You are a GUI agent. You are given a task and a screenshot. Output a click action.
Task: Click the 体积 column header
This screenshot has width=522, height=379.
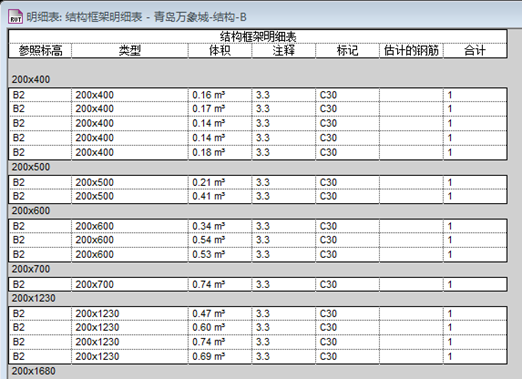tap(220, 51)
